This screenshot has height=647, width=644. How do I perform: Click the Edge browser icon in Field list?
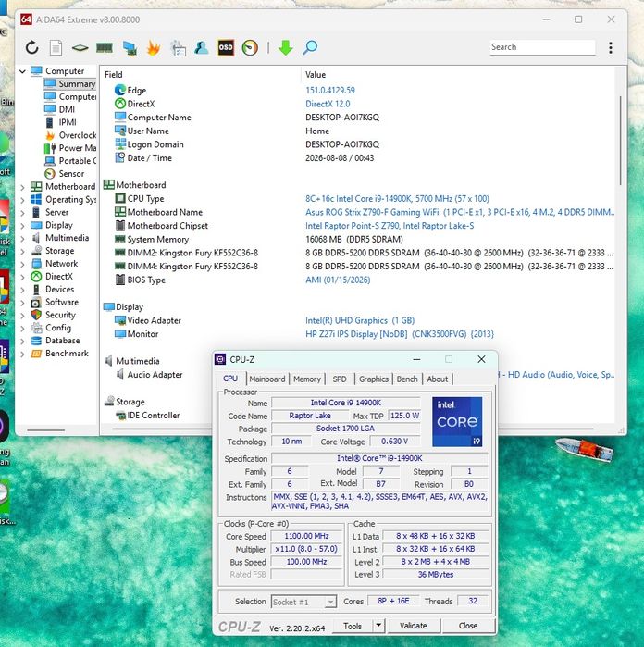point(120,90)
